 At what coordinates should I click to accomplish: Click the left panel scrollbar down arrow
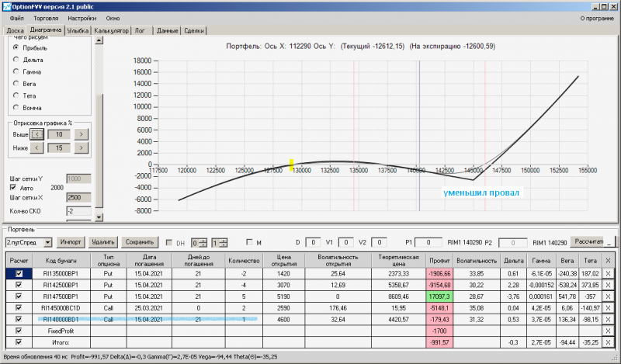pyautogui.click(x=99, y=217)
